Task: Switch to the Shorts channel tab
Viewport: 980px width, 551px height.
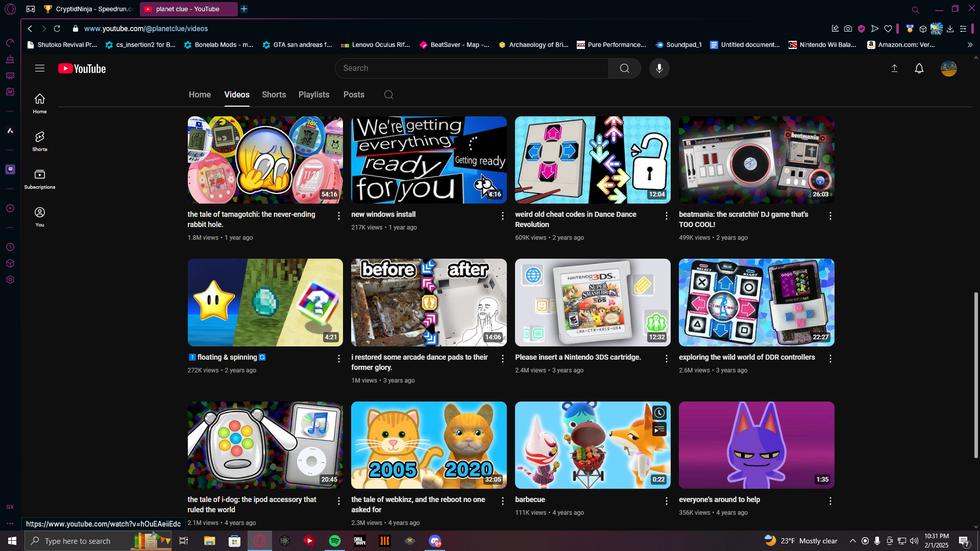Action: [274, 95]
